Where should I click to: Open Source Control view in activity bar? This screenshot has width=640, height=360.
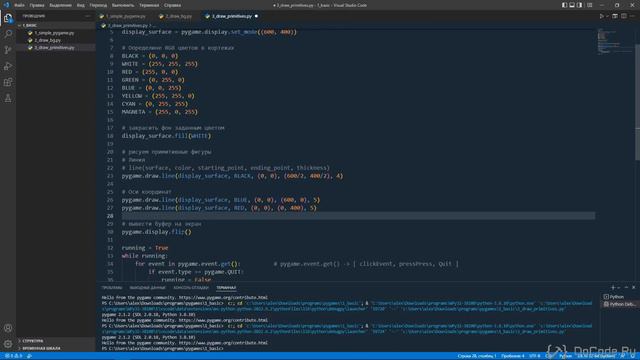8,50
